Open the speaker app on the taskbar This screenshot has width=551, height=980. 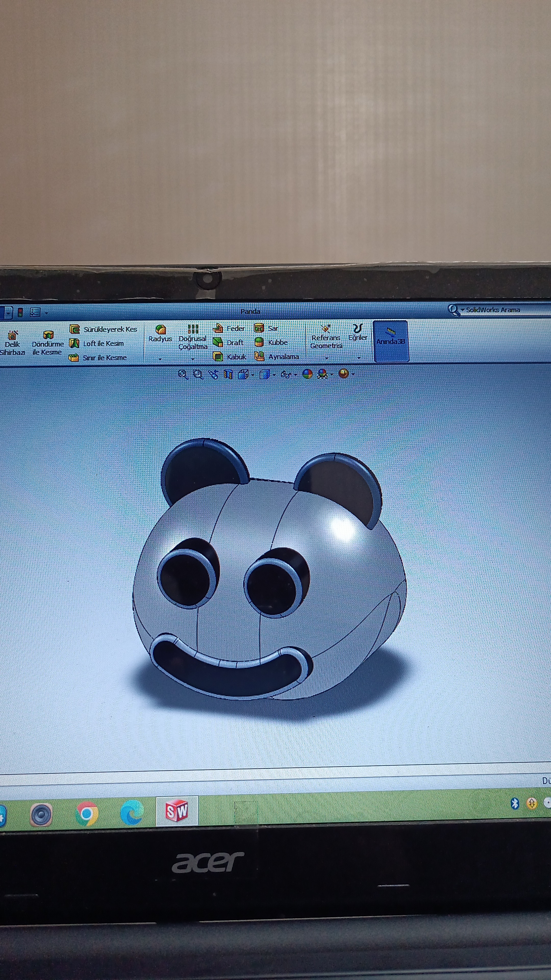[41, 815]
